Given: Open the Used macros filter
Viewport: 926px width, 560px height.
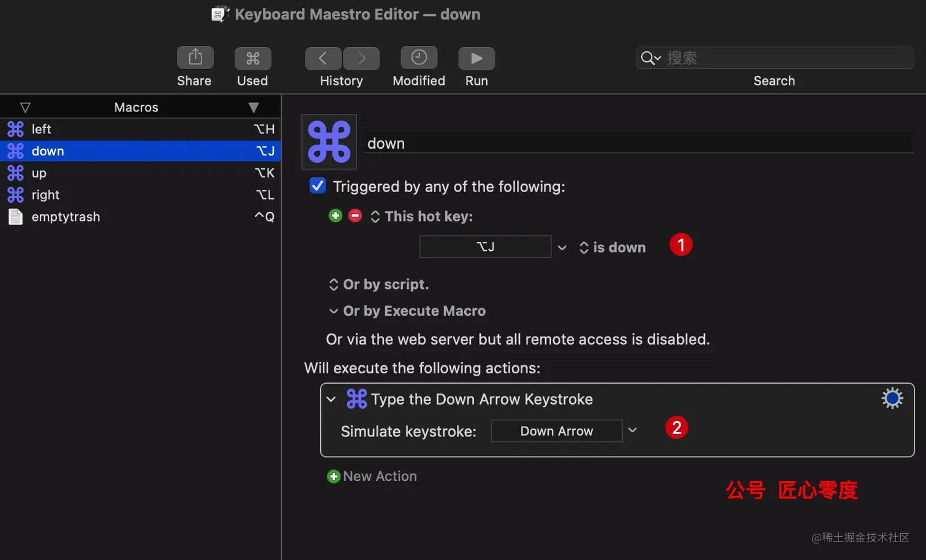Looking at the screenshot, I should pos(252,58).
